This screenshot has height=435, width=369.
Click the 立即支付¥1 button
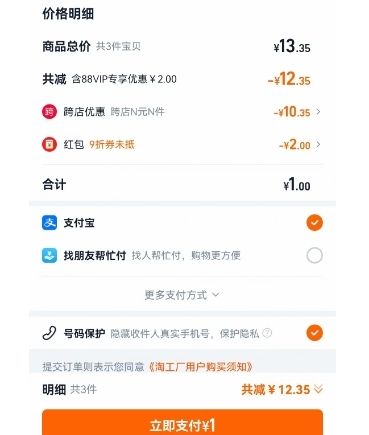tap(182, 423)
